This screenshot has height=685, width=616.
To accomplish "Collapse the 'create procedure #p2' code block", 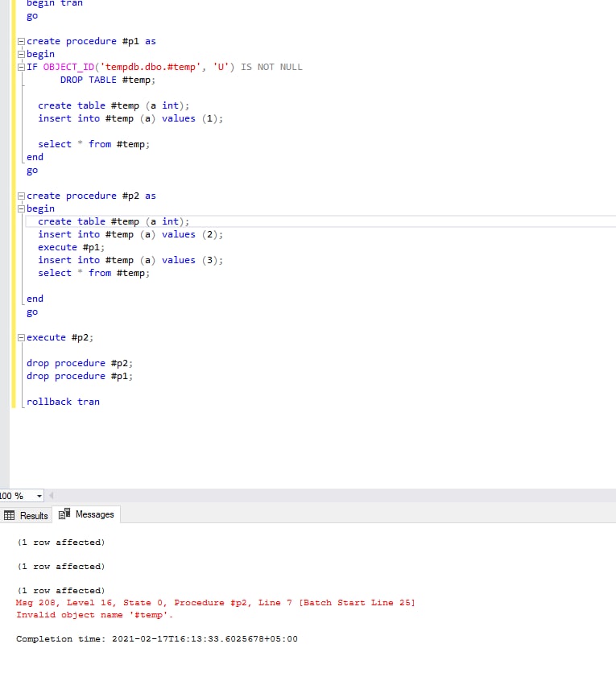I will pyautogui.click(x=21, y=196).
